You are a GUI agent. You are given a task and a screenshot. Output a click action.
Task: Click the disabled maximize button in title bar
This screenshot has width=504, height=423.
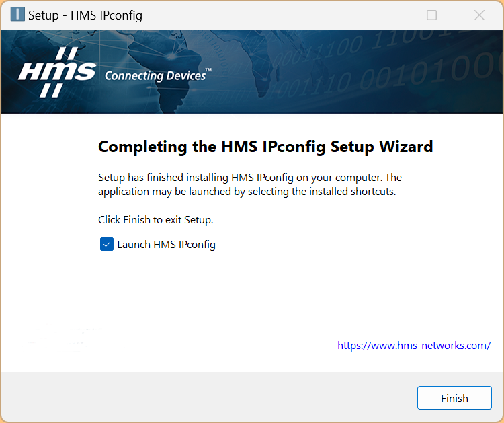coord(431,15)
